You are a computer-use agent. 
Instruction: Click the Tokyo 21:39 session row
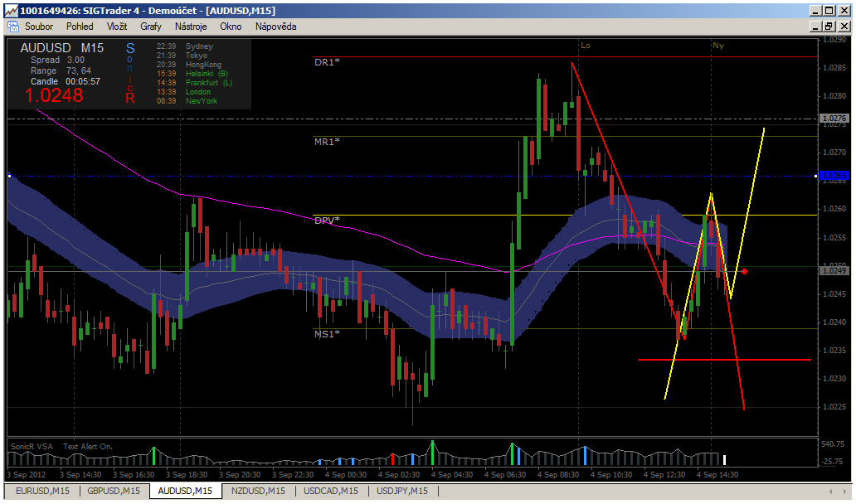tap(182, 55)
